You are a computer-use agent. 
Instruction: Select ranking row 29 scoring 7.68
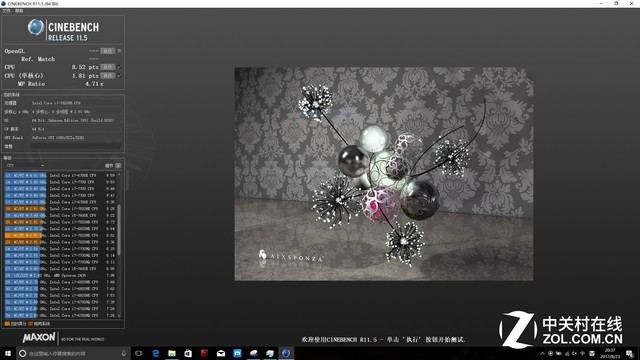[x=60, y=282]
